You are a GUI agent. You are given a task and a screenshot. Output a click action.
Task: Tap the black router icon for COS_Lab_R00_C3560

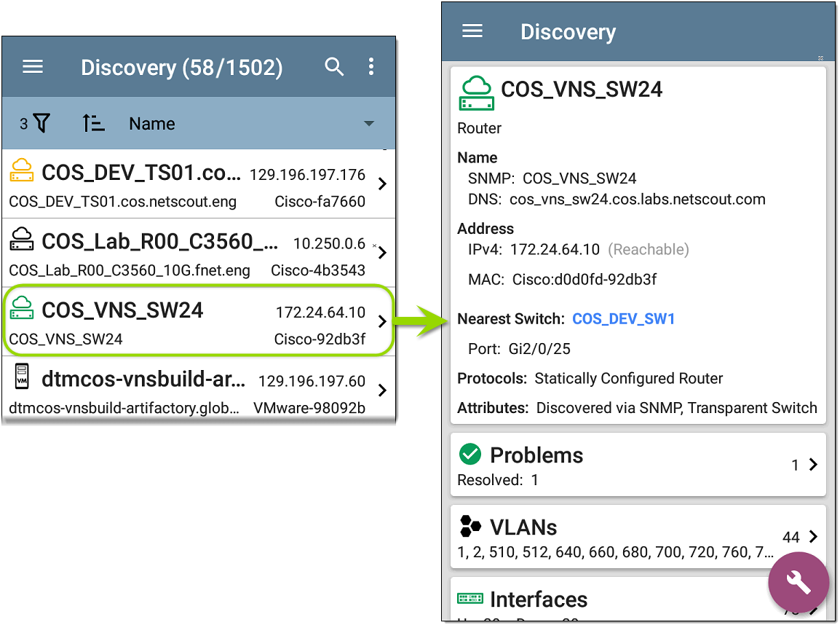pyautogui.click(x=21, y=239)
